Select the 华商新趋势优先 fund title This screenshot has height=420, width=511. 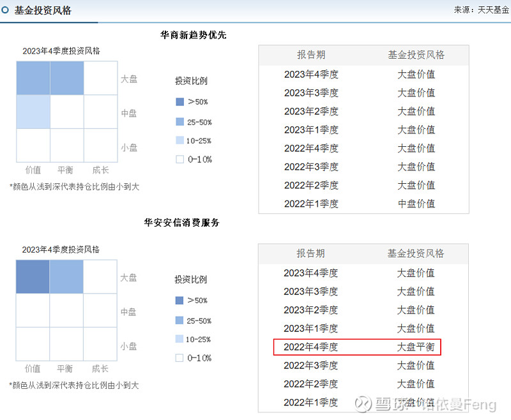(x=194, y=35)
